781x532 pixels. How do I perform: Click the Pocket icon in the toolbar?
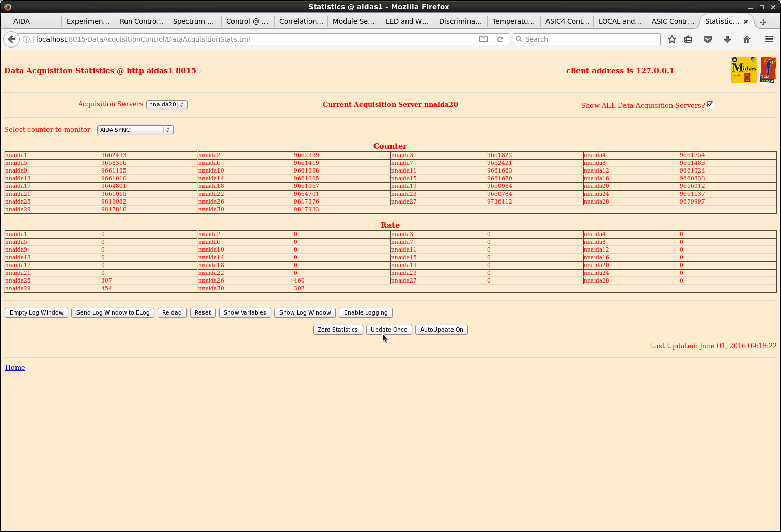coord(708,39)
